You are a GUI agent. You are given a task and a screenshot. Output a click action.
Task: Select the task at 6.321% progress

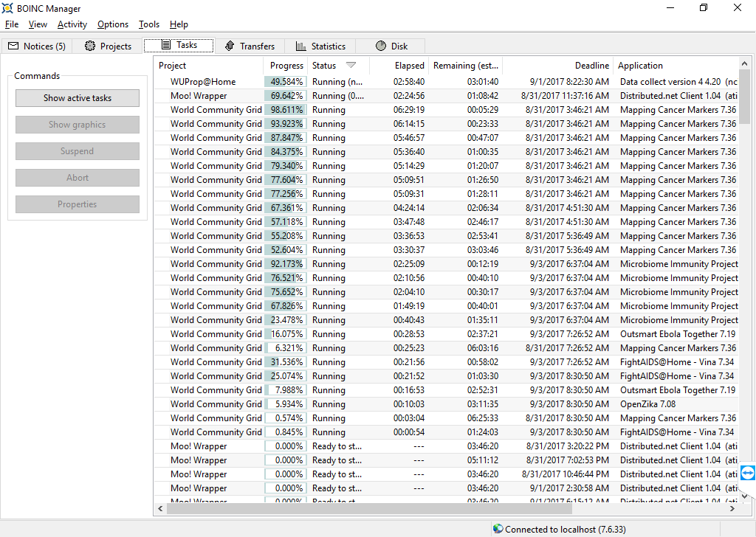(446, 348)
